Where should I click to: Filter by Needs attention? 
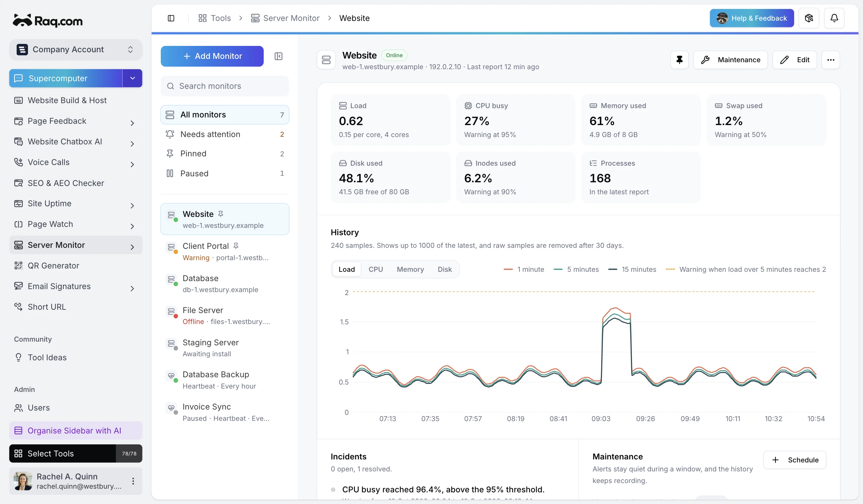click(x=225, y=134)
